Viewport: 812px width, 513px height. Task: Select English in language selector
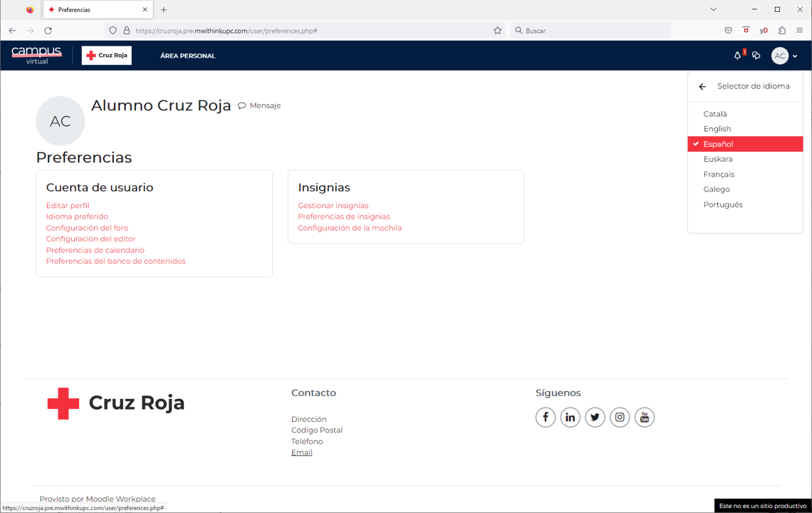point(717,129)
